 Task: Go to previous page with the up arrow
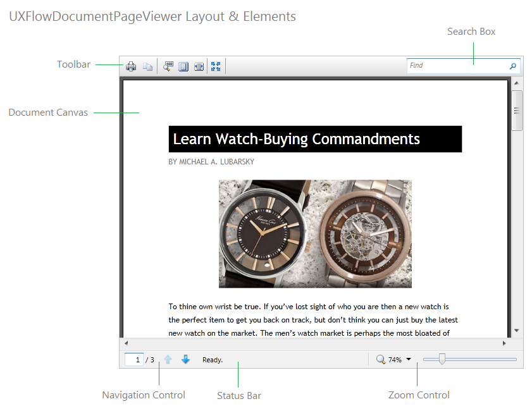click(168, 359)
